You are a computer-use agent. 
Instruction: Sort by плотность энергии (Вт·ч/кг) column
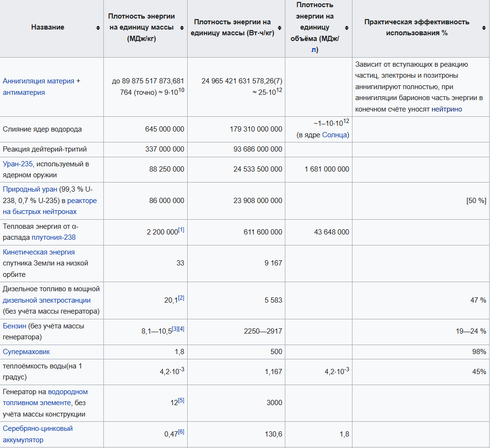pos(279,27)
